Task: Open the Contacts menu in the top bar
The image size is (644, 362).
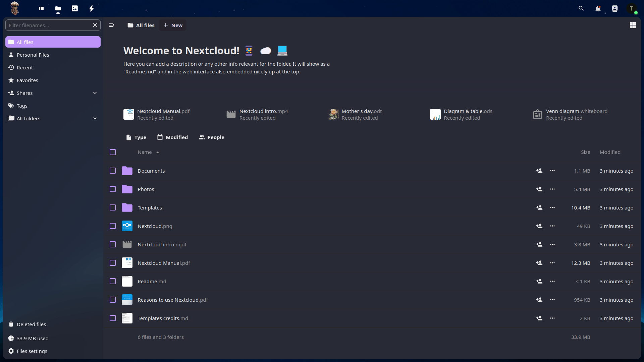Action: pyautogui.click(x=615, y=8)
